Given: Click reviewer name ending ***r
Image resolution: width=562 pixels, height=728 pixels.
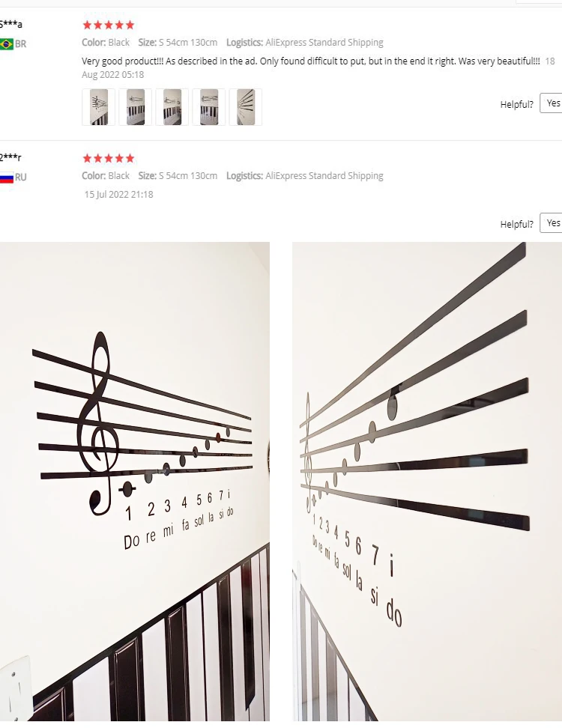Looking at the screenshot, I should click(x=10, y=157).
